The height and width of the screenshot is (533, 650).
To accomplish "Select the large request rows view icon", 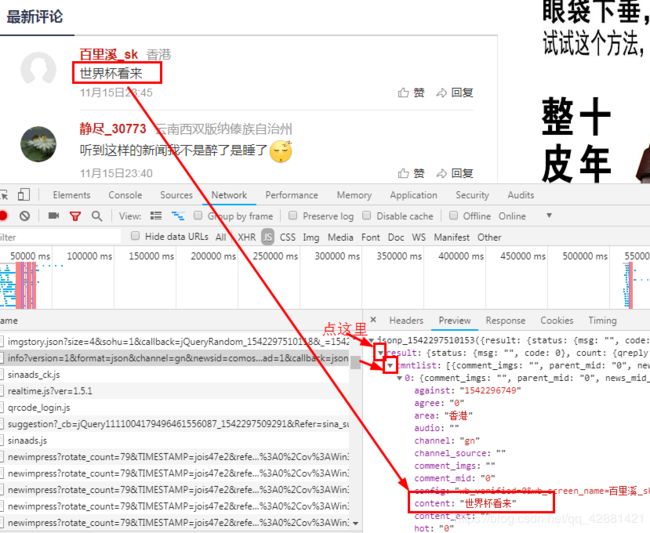I will click(x=156, y=216).
